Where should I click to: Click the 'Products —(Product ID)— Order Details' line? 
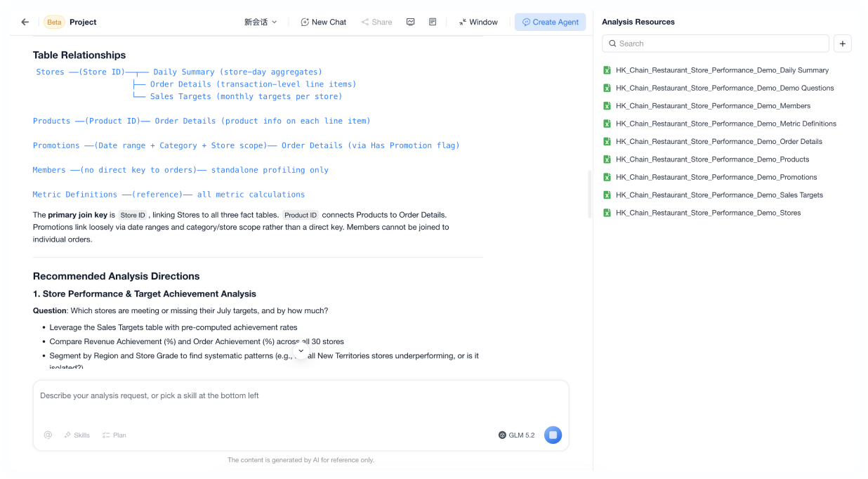[x=202, y=121]
